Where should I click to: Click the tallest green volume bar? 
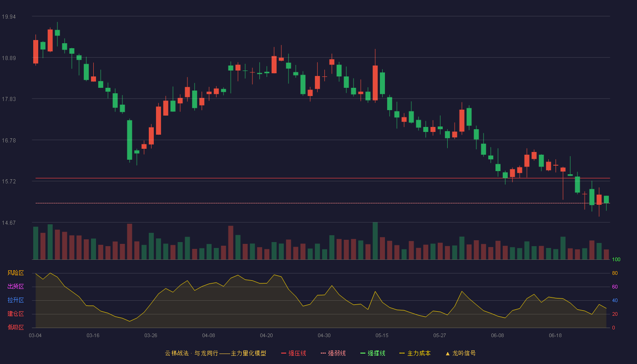click(375, 241)
